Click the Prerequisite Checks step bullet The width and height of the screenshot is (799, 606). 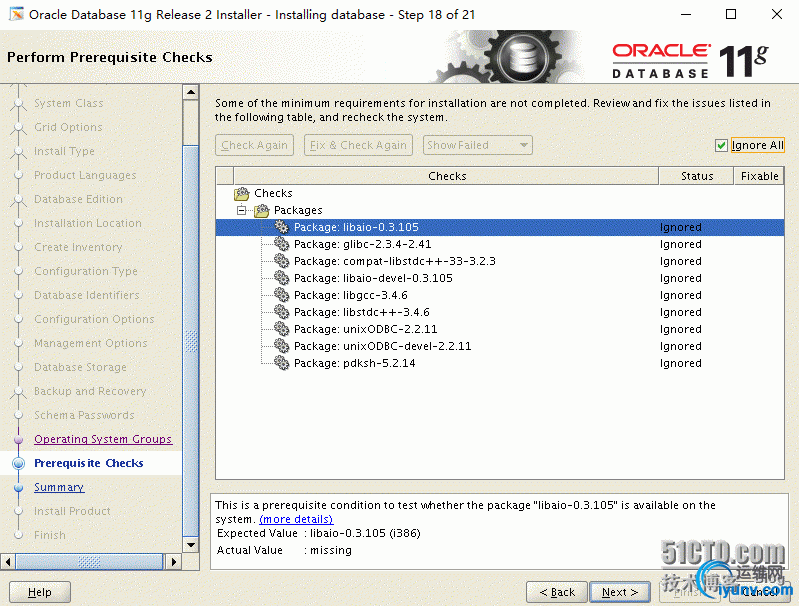tap(18, 463)
